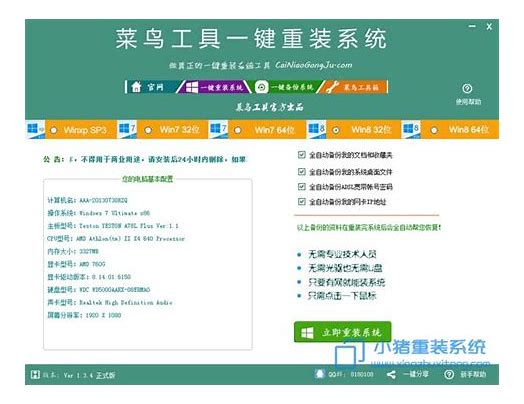The height and width of the screenshot is (404, 524).
Task: Toggle backup of ADSL broadband account checkbox
Action: tap(301, 186)
